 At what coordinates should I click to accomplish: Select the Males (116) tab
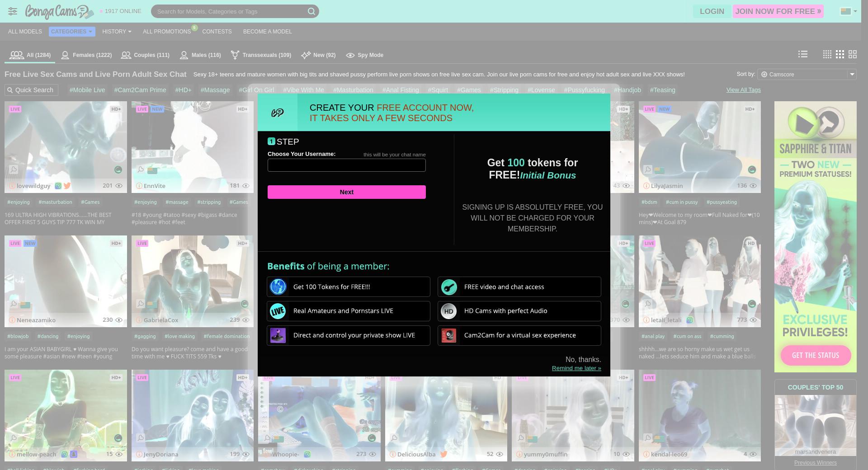point(200,55)
